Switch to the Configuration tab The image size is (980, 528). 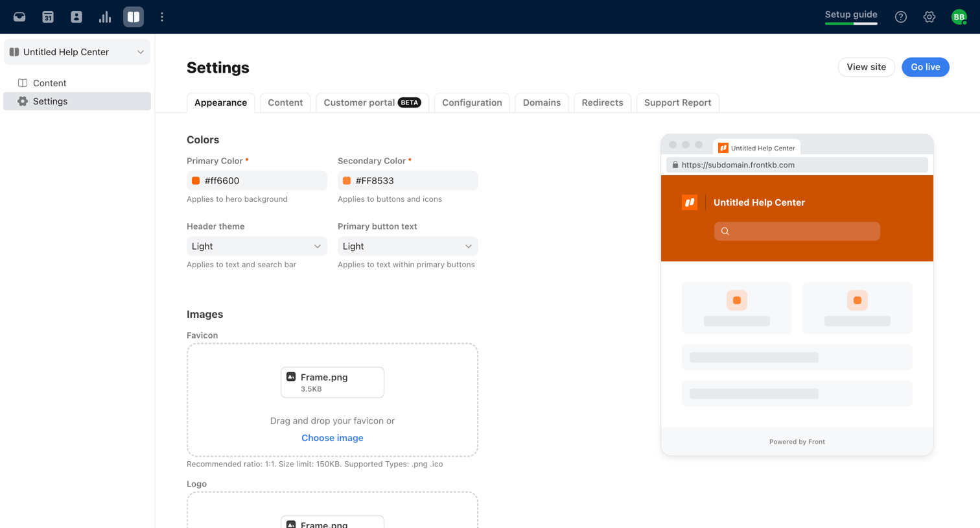pos(472,102)
